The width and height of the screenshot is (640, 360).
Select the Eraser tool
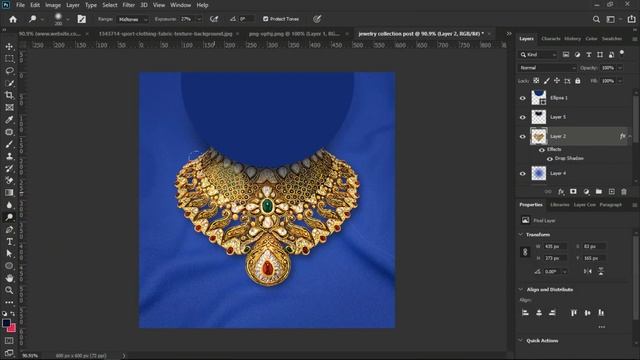[x=9, y=180]
